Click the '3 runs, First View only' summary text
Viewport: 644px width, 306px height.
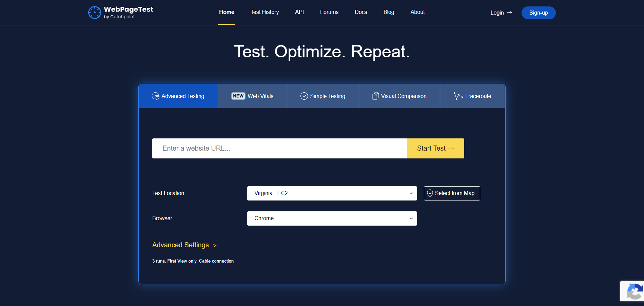[x=193, y=261]
